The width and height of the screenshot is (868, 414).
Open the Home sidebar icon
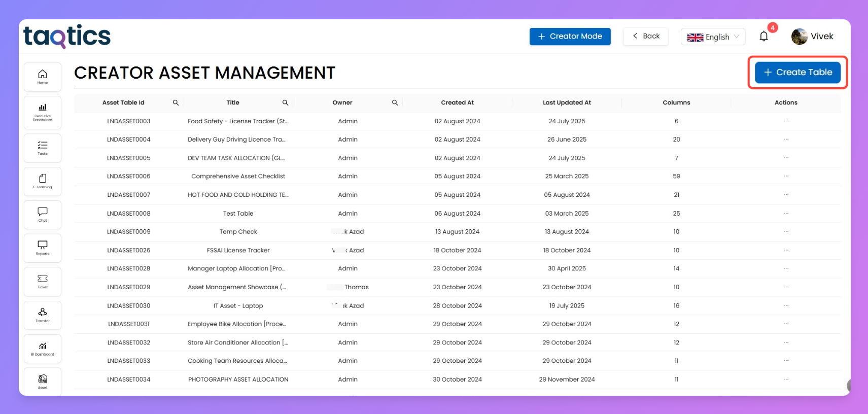click(43, 77)
